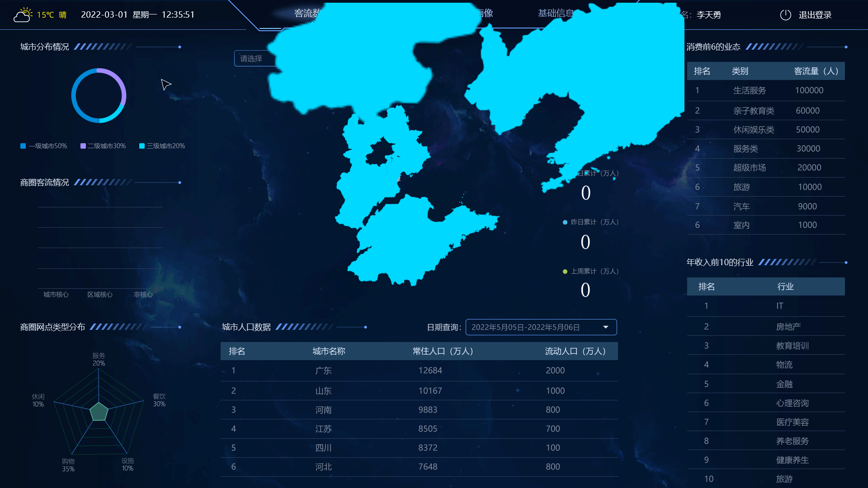Image resolution: width=868 pixels, height=488 pixels.
Task: Click the cyan segment of the donut chart
Action: 113,115
